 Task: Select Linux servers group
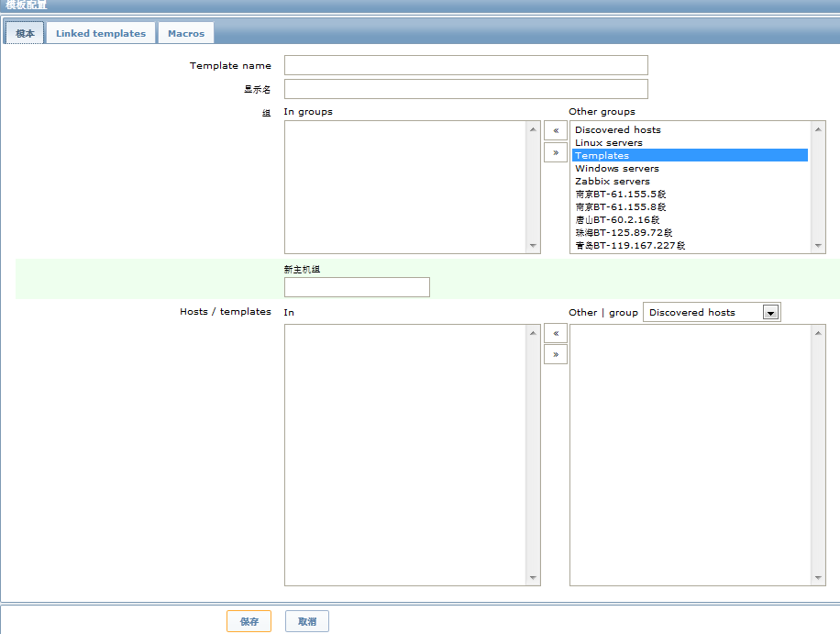(690, 142)
